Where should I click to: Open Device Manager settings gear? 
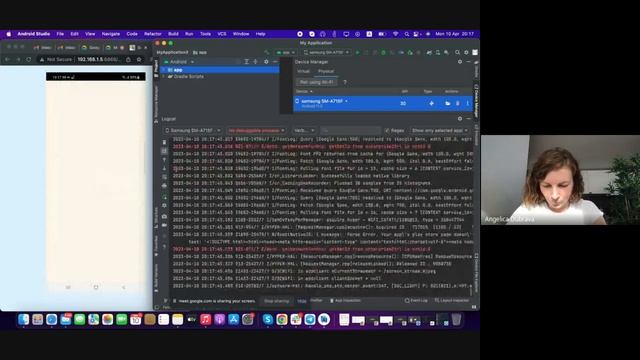460,62
